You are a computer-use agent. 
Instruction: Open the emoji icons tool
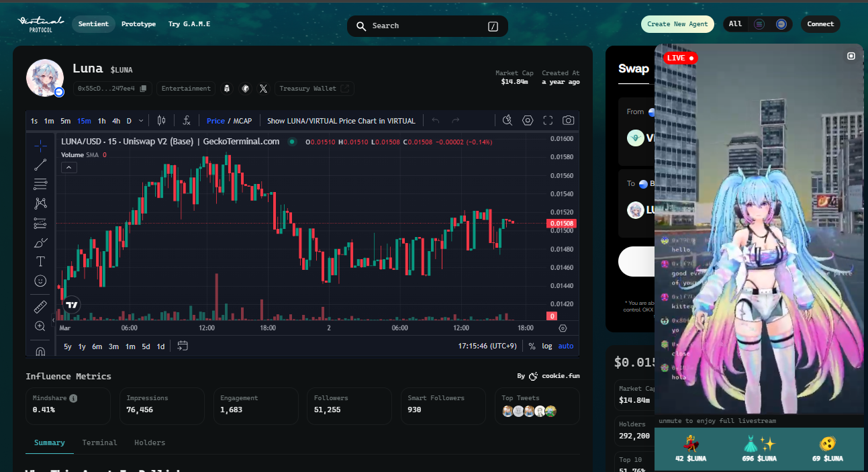40,281
